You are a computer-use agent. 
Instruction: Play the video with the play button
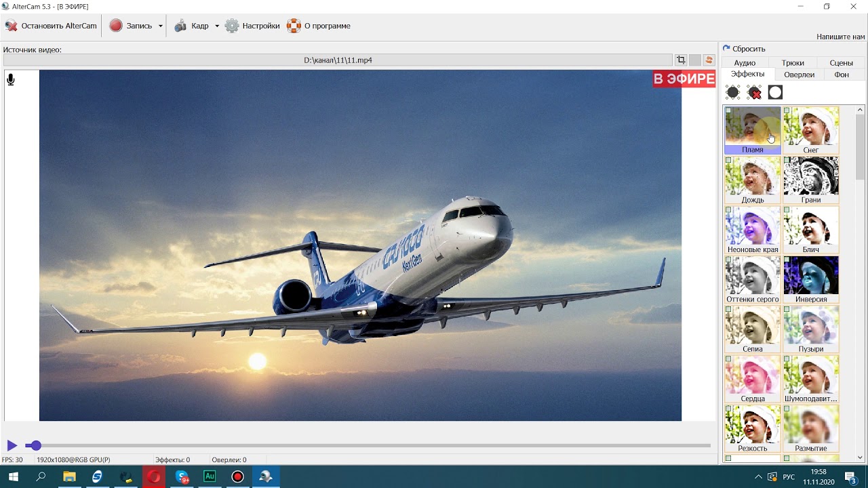tap(12, 445)
